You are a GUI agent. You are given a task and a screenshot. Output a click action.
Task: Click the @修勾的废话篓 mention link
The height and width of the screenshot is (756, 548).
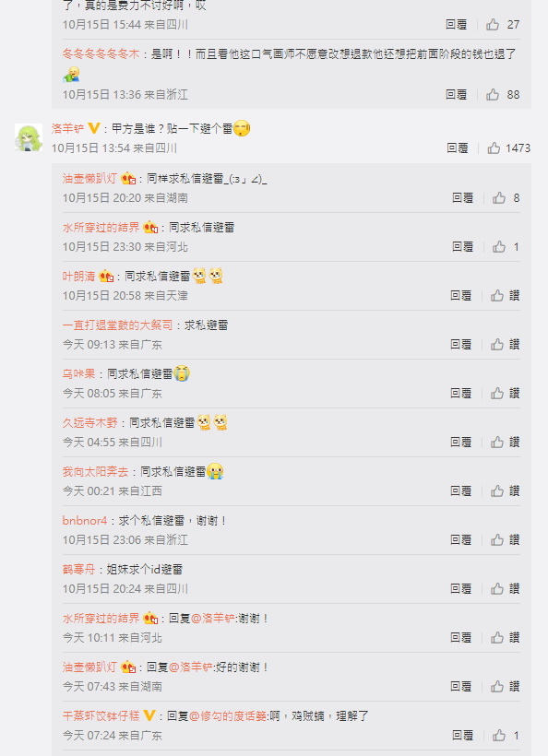(x=228, y=716)
